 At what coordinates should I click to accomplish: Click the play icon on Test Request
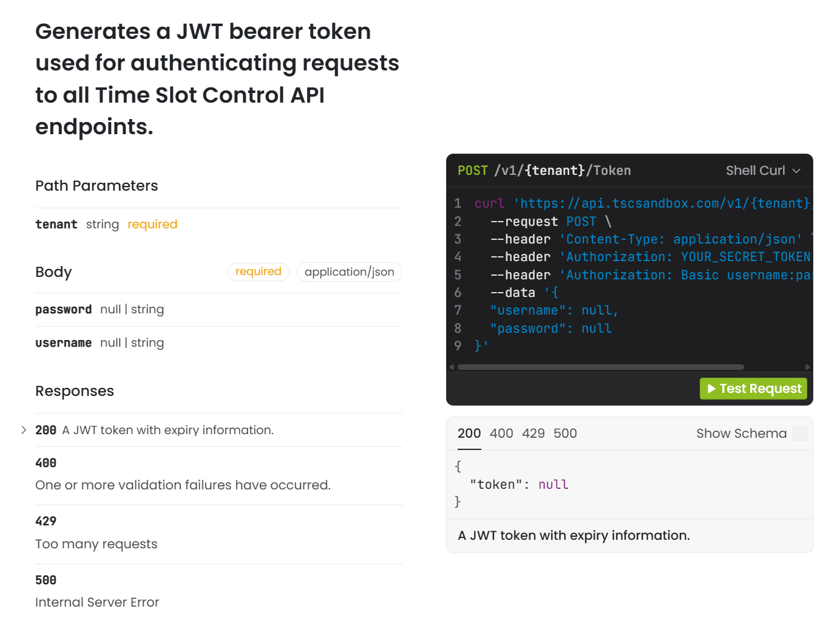711,389
